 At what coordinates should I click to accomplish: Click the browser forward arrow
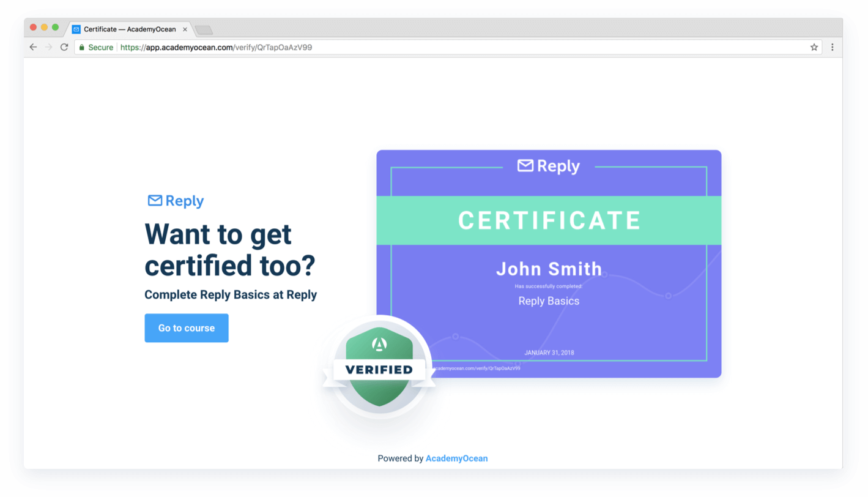pyautogui.click(x=49, y=47)
